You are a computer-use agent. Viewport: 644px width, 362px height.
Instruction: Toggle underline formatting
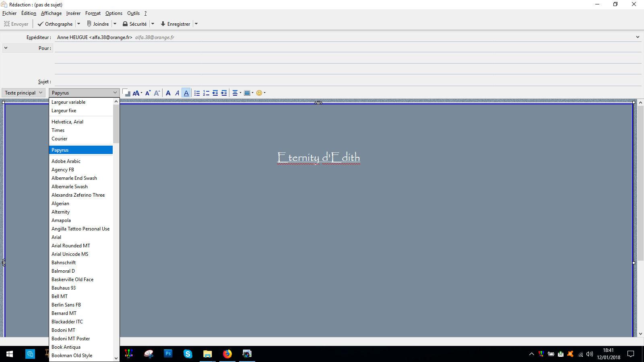[186, 93]
